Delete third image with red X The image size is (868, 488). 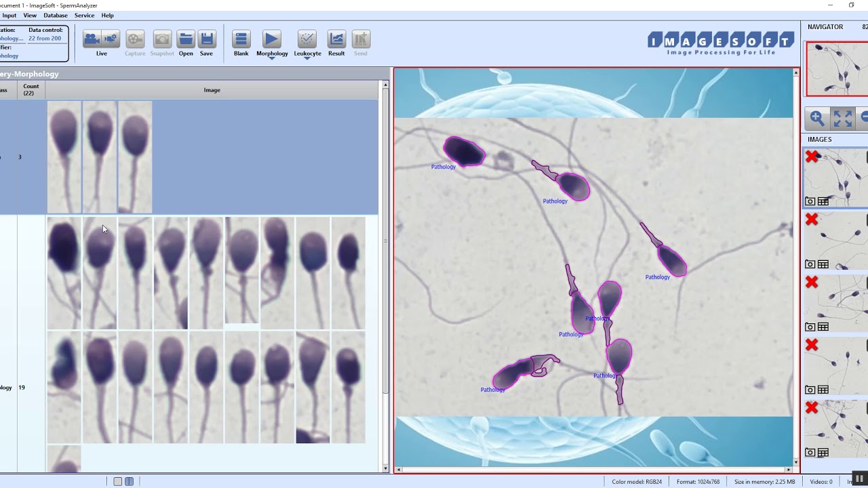tap(812, 282)
